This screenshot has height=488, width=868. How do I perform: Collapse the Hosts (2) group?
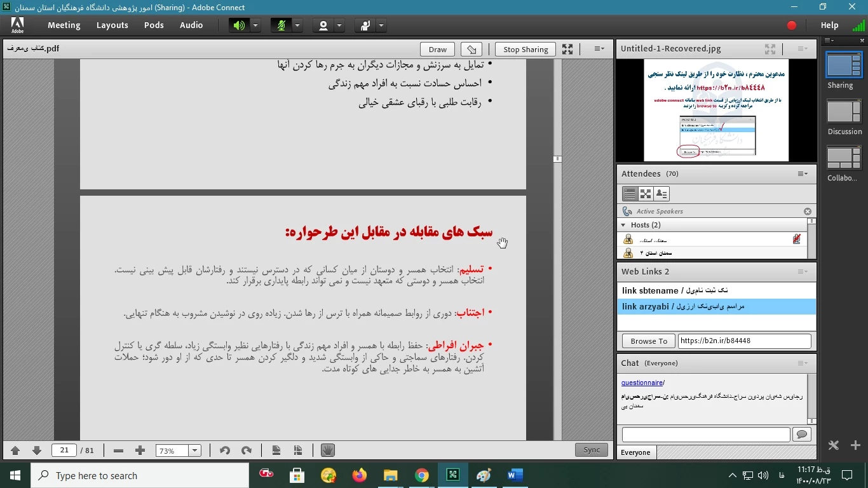[x=623, y=225]
